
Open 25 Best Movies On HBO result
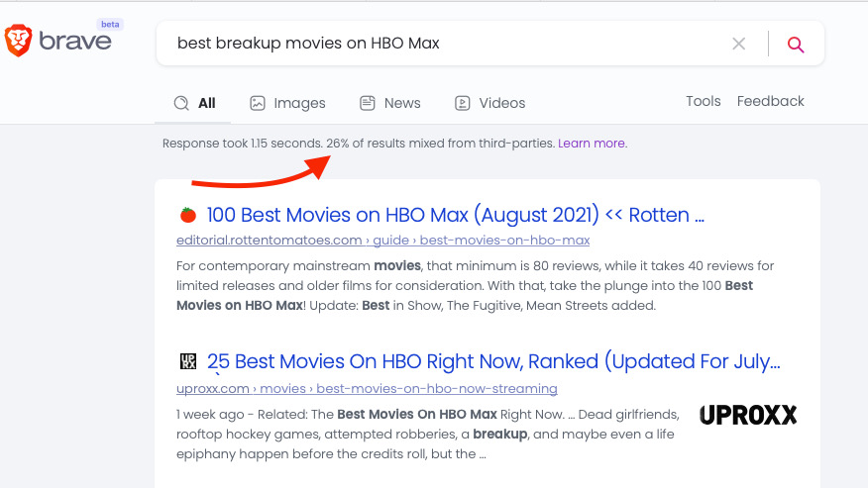[493, 361]
